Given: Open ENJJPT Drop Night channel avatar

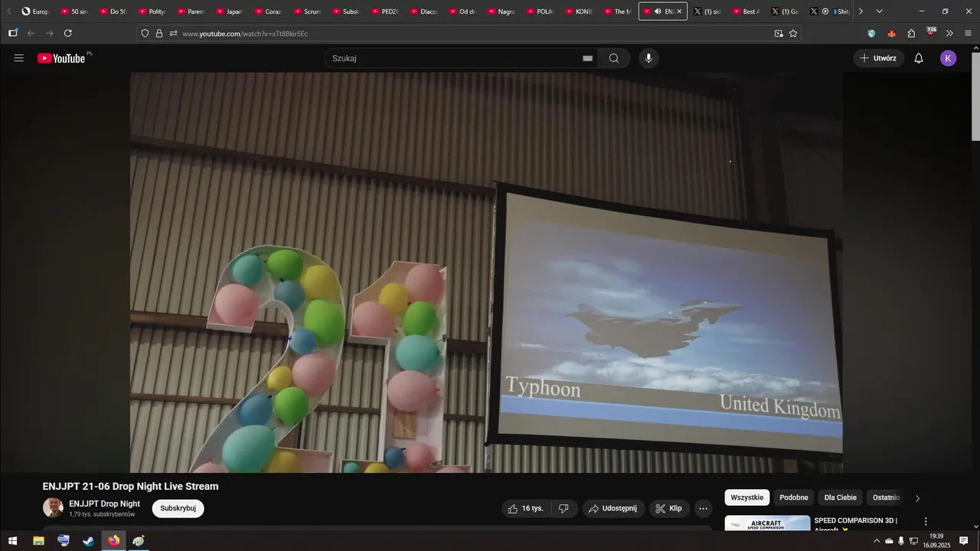Looking at the screenshot, I should (53, 508).
